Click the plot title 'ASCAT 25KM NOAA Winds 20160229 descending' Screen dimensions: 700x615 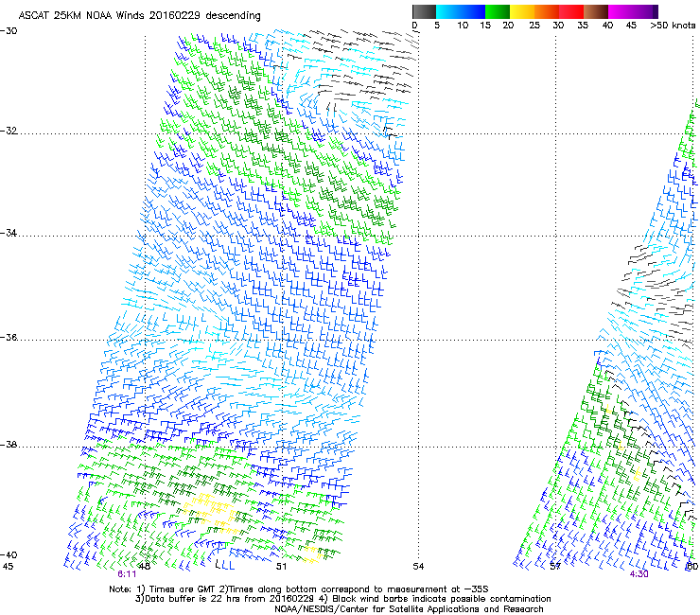point(139,16)
